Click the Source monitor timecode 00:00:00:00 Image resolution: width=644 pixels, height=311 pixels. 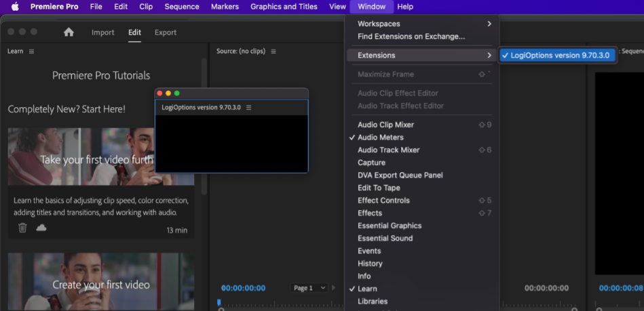pos(243,288)
